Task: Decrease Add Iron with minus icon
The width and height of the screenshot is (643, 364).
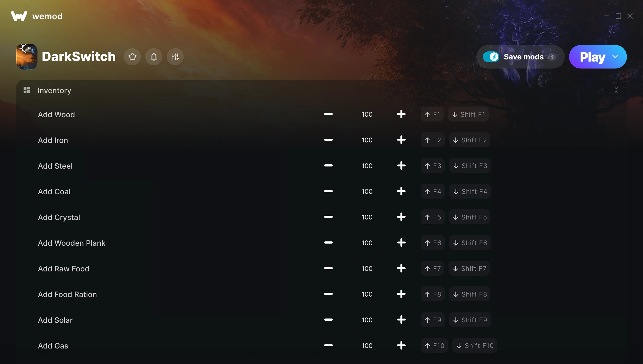Action: click(x=328, y=140)
